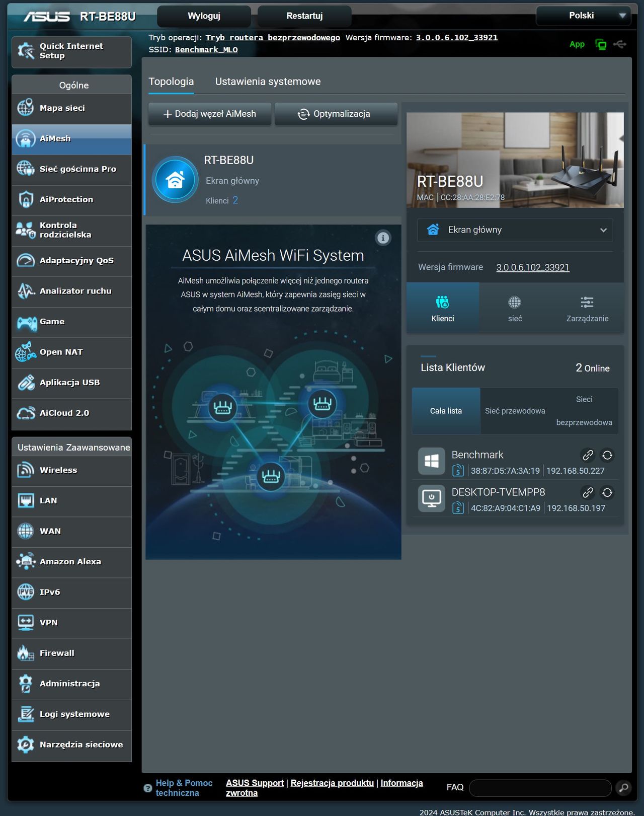
Task: Select the Sieci bezprzewodowa filter tab
Action: (x=584, y=411)
